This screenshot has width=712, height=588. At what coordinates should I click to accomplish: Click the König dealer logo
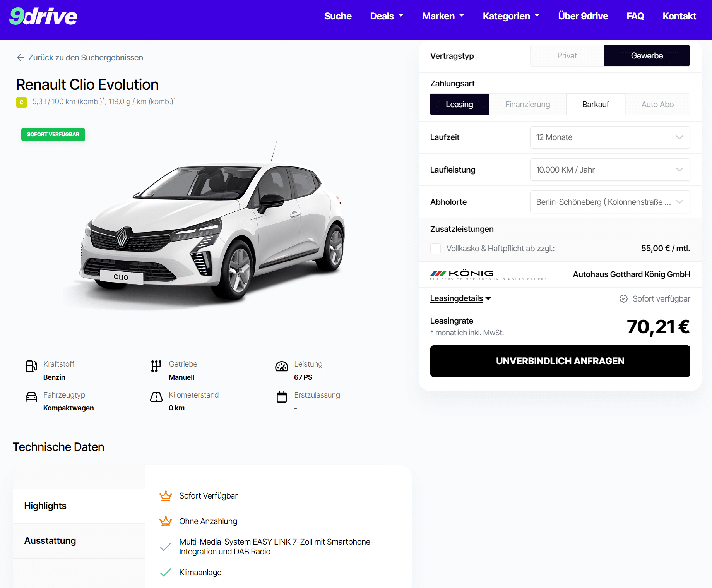488,275
